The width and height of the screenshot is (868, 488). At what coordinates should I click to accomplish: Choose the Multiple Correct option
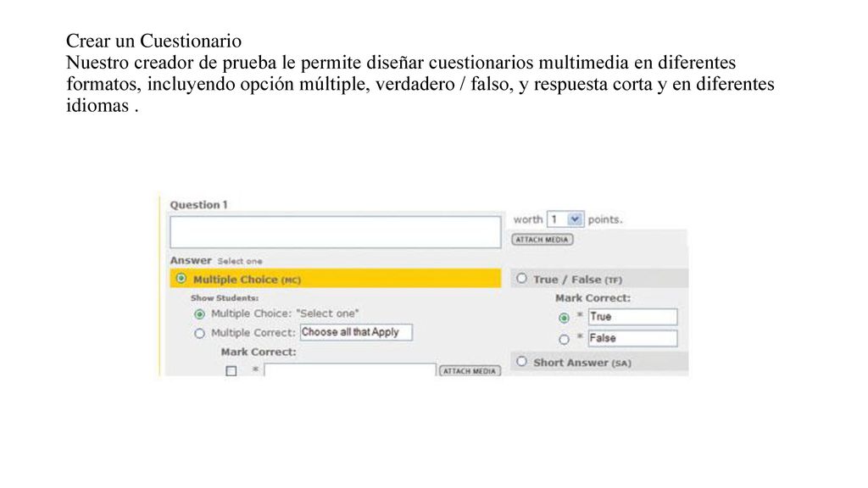(x=199, y=334)
